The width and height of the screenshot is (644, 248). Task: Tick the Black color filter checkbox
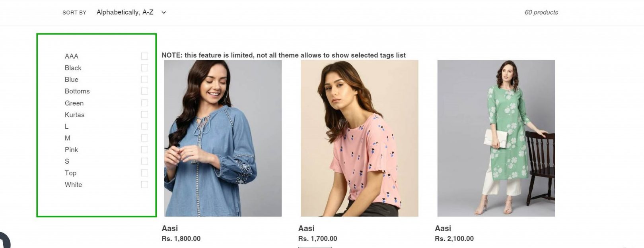144,68
